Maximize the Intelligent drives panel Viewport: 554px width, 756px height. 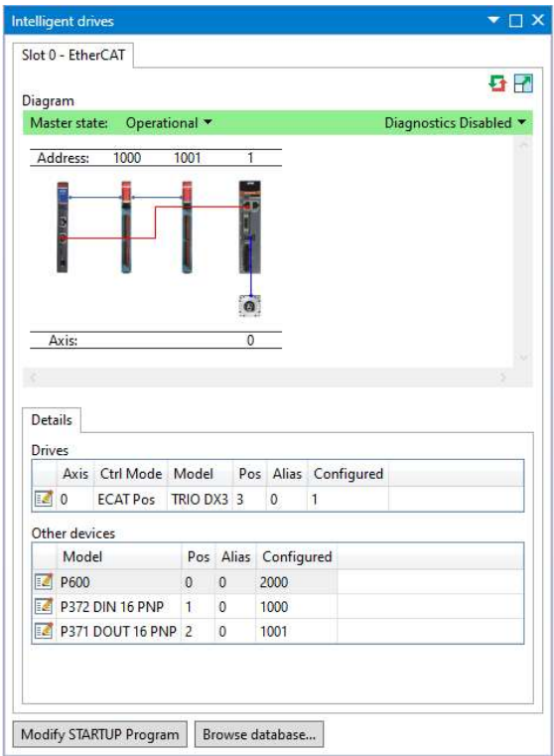click(x=515, y=21)
